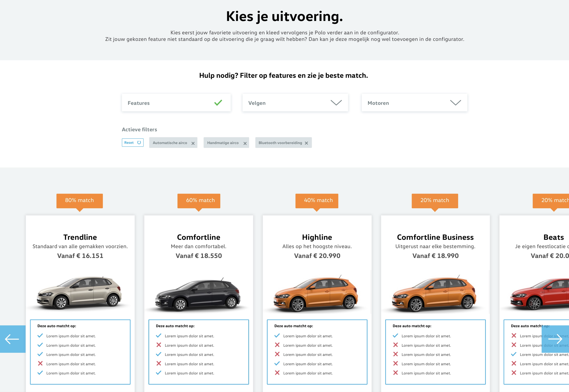Click the left arrow carousel button

pos(12,339)
